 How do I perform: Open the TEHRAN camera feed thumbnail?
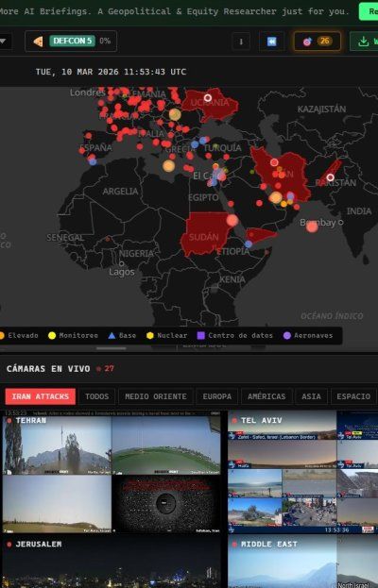click(x=57, y=445)
